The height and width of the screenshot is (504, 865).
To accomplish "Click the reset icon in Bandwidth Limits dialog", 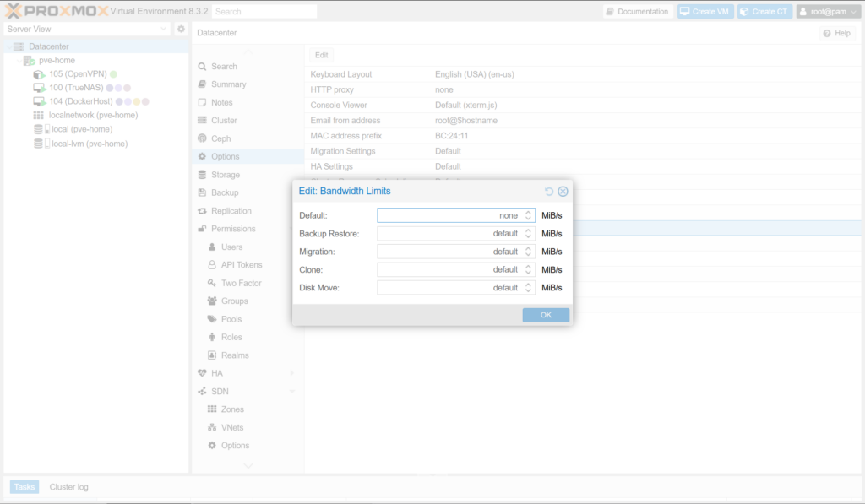I will (x=549, y=192).
